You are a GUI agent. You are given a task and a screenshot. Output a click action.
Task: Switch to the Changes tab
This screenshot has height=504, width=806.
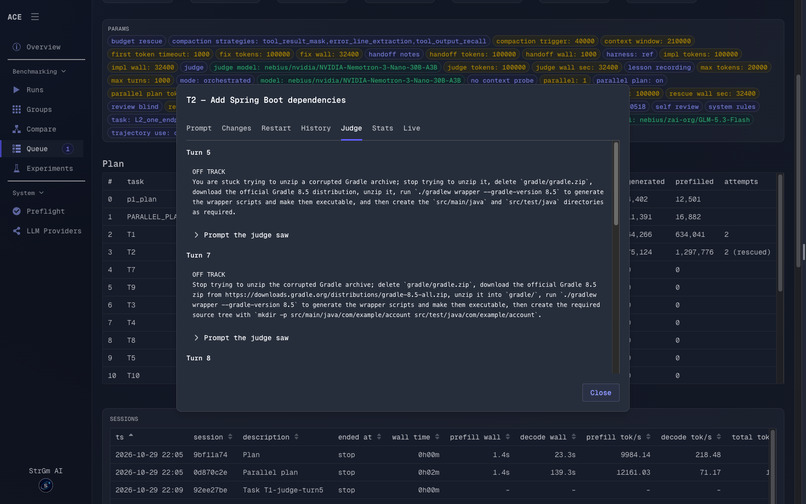click(236, 128)
